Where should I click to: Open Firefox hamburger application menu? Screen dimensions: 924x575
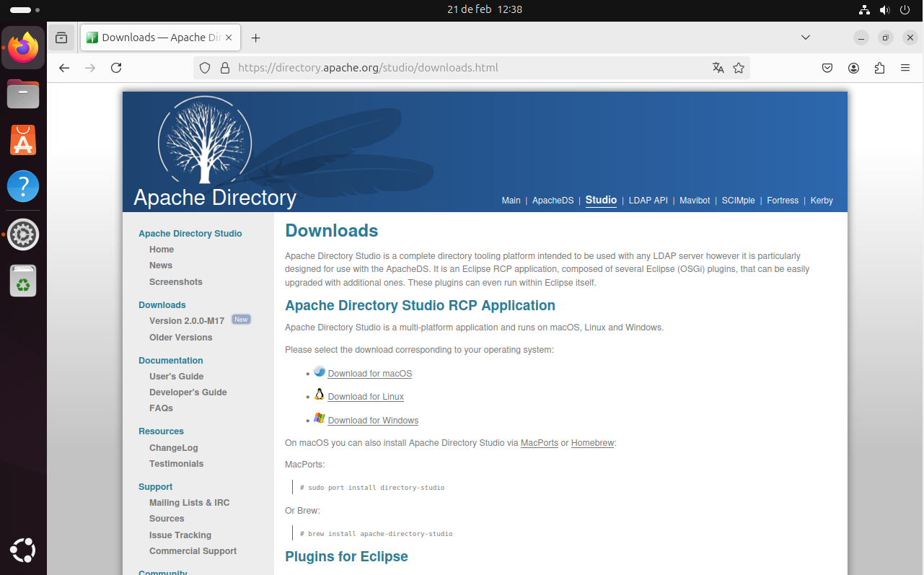coord(905,68)
